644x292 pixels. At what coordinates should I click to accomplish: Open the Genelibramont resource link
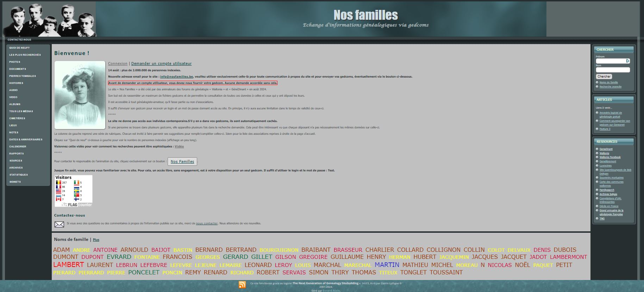(608, 162)
